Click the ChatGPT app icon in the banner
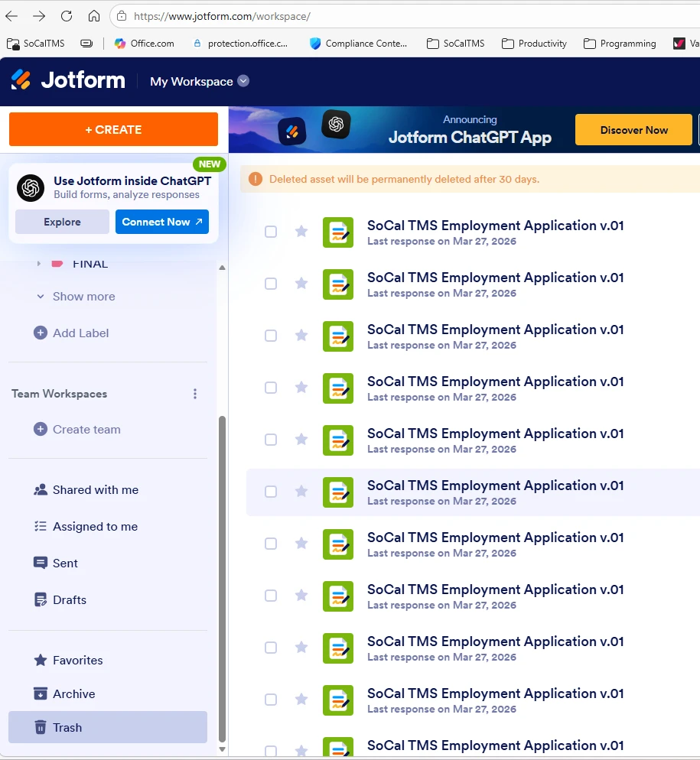Image resolution: width=700 pixels, height=760 pixels. pyautogui.click(x=336, y=125)
